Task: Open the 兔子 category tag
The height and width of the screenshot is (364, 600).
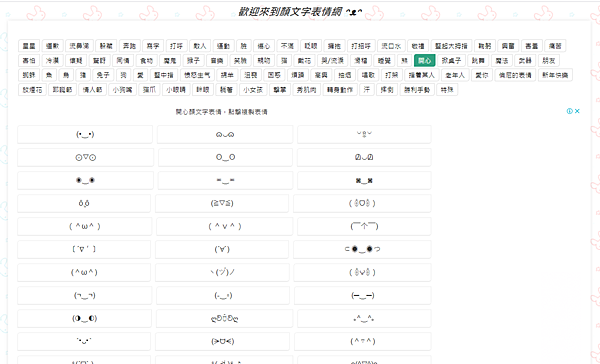Action: (103, 75)
